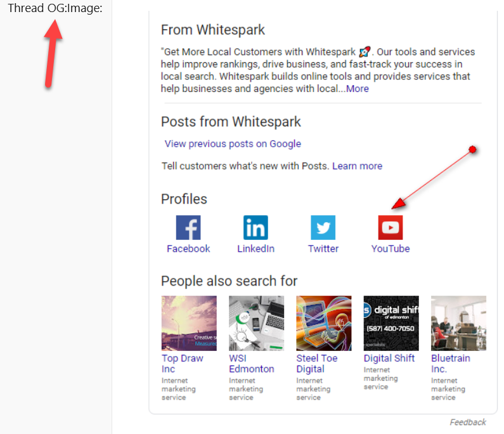Click the Facebook text link
504x434 pixels.
(x=188, y=249)
